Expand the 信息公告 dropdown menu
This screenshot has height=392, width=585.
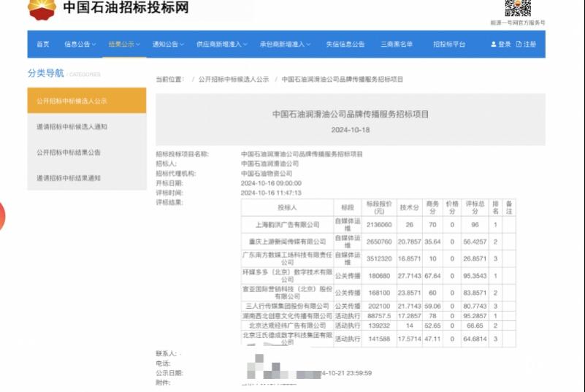[80, 45]
